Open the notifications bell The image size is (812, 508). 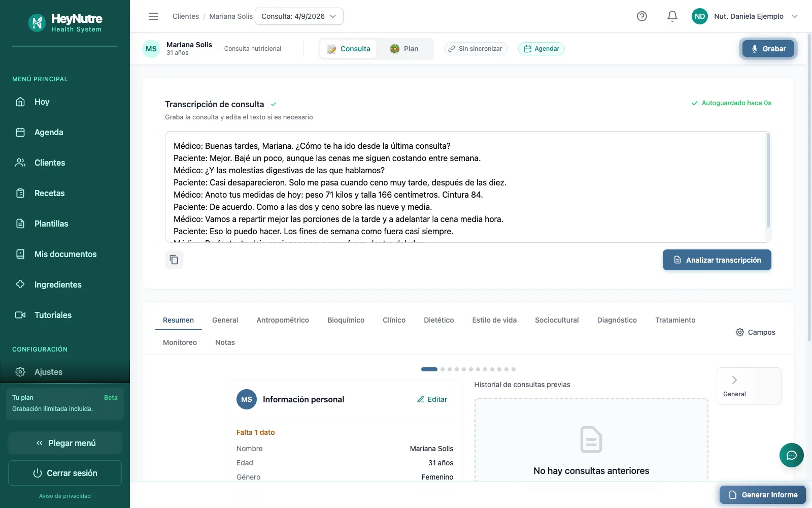point(672,16)
